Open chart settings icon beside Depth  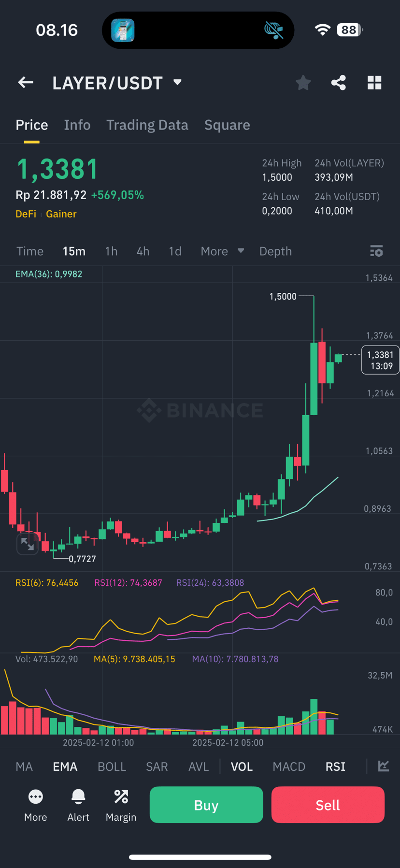pyautogui.click(x=376, y=251)
